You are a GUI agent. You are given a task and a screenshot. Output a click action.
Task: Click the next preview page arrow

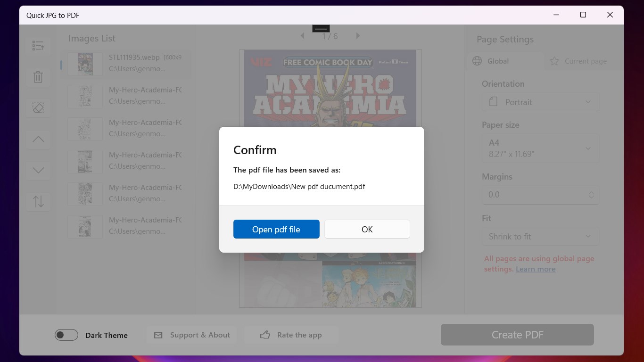pyautogui.click(x=358, y=35)
